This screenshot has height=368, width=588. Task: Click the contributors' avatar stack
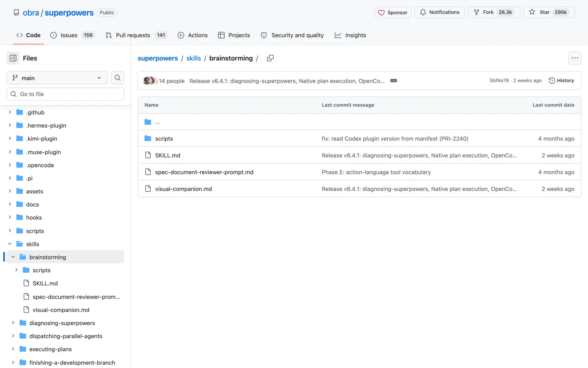[x=150, y=81]
